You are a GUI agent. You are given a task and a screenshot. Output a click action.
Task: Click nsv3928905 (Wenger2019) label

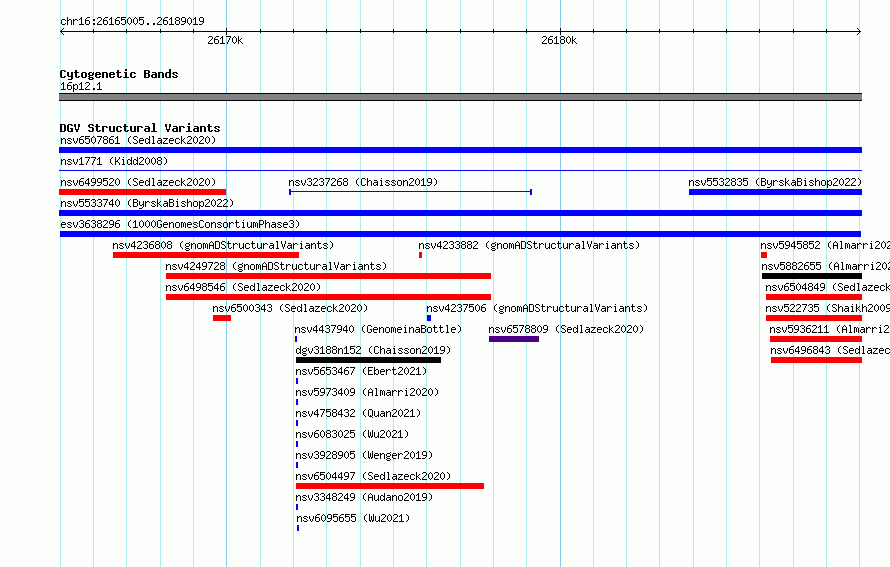[x=364, y=455]
